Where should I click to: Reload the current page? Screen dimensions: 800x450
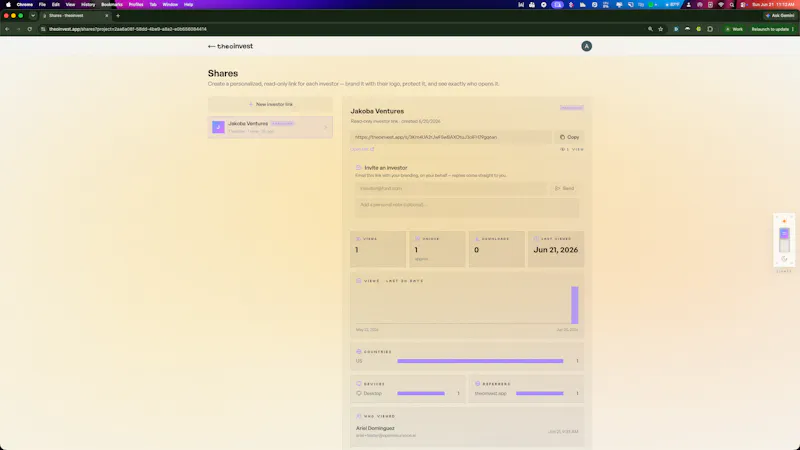[30, 29]
